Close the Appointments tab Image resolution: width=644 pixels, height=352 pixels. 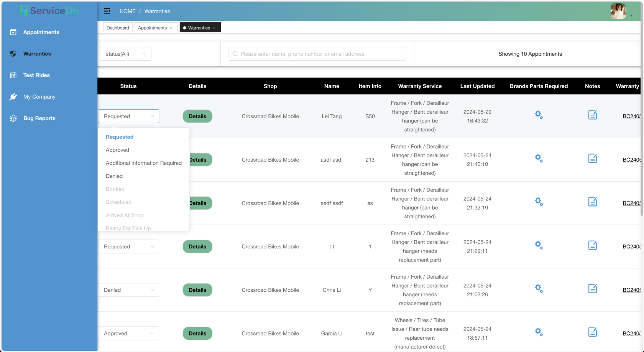(171, 28)
